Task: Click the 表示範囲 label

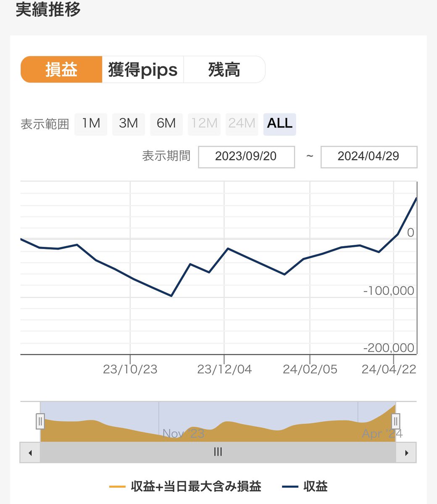Action: coord(45,124)
